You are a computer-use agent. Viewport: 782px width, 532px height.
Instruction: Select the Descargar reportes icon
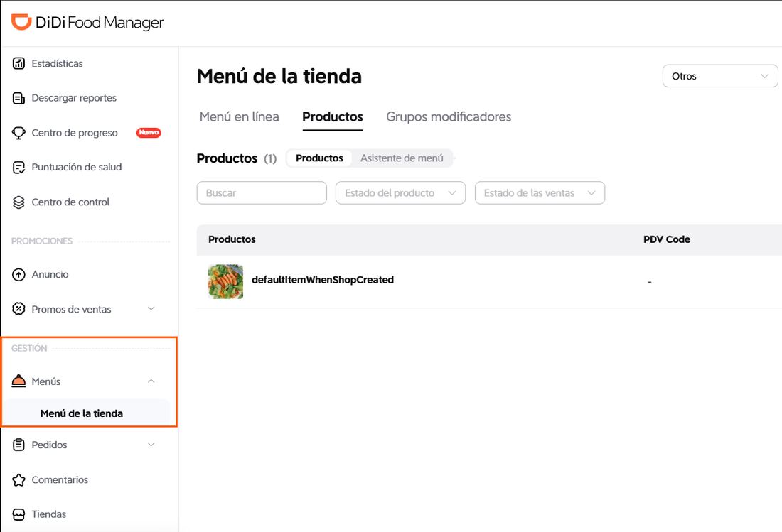tap(18, 98)
